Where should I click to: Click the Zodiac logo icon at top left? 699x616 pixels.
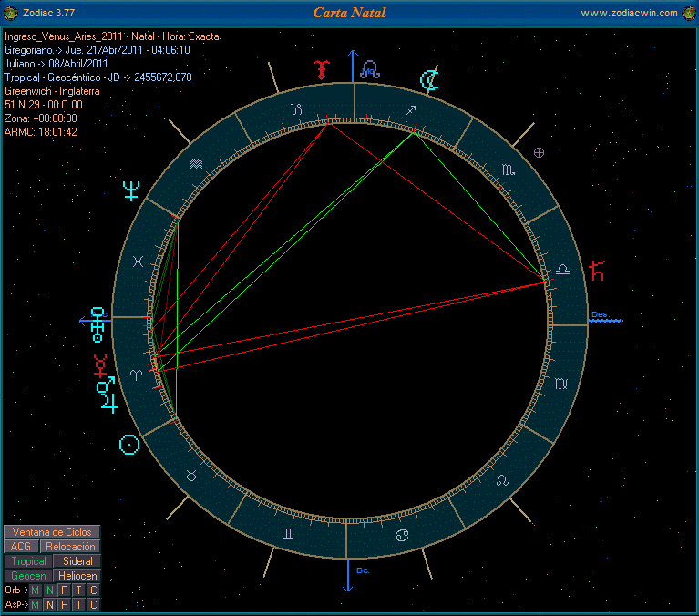[10, 14]
